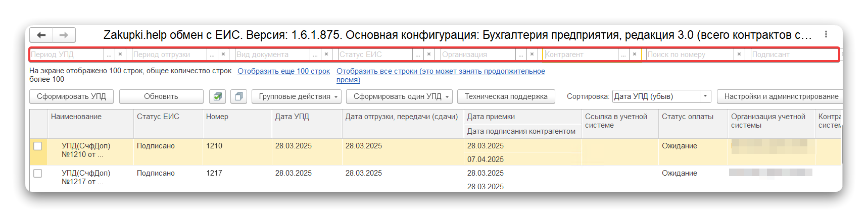Click number cell 1217
868x217 pixels.
237,179
